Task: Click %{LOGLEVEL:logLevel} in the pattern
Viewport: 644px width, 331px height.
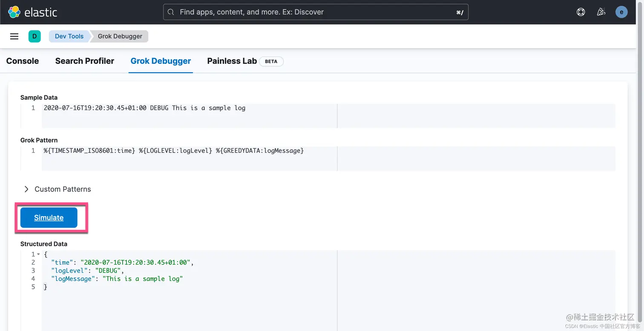Action: point(175,151)
